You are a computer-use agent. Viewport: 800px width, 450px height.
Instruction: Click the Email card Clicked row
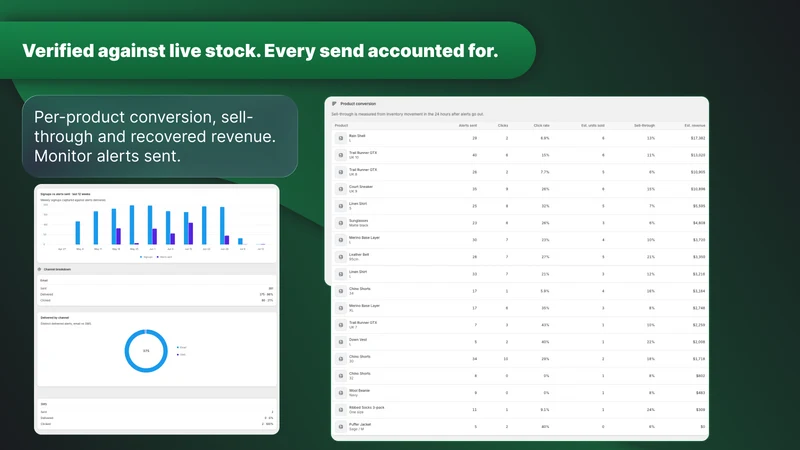(157, 301)
